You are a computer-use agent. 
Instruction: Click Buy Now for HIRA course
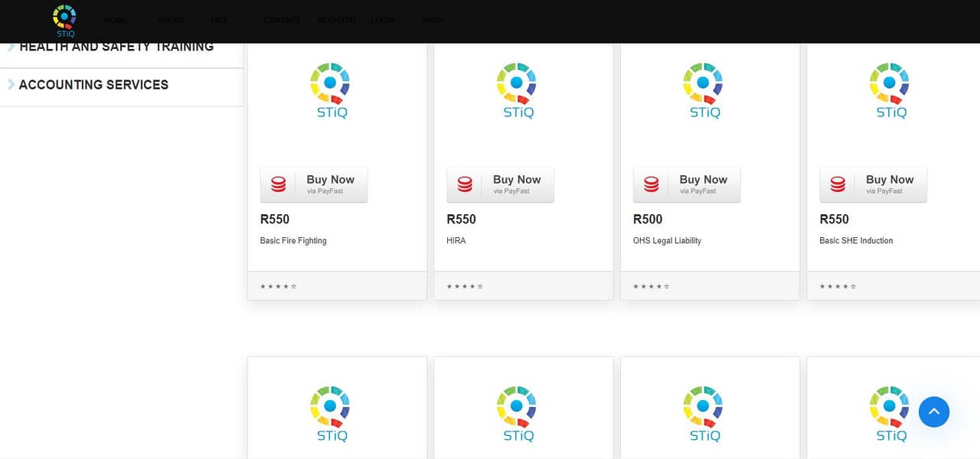(x=501, y=184)
